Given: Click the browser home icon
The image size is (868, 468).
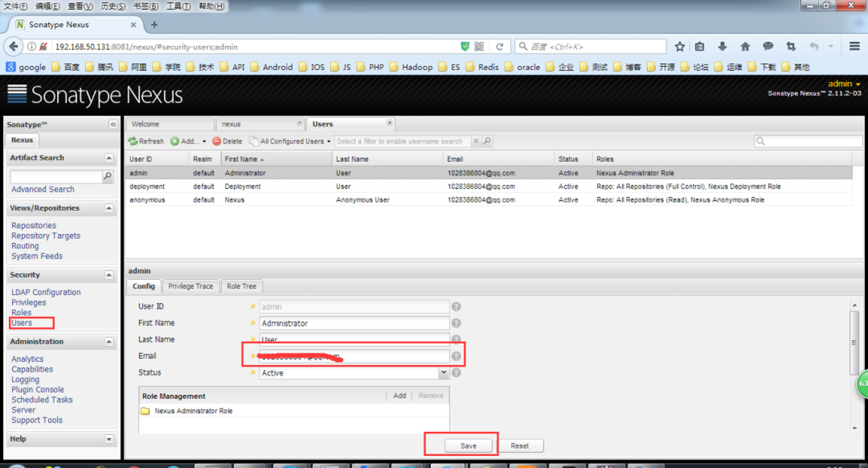Looking at the screenshot, I should (x=745, y=46).
